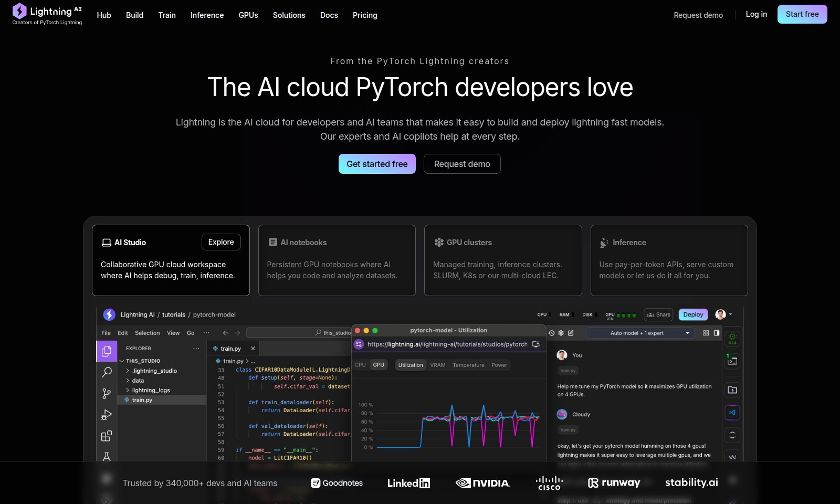
Task: Open chat settings gear icon
Action: coord(561,333)
